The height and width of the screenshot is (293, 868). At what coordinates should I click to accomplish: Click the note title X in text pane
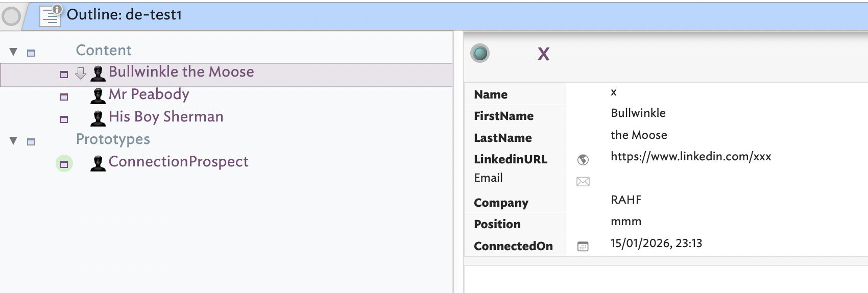tap(543, 54)
